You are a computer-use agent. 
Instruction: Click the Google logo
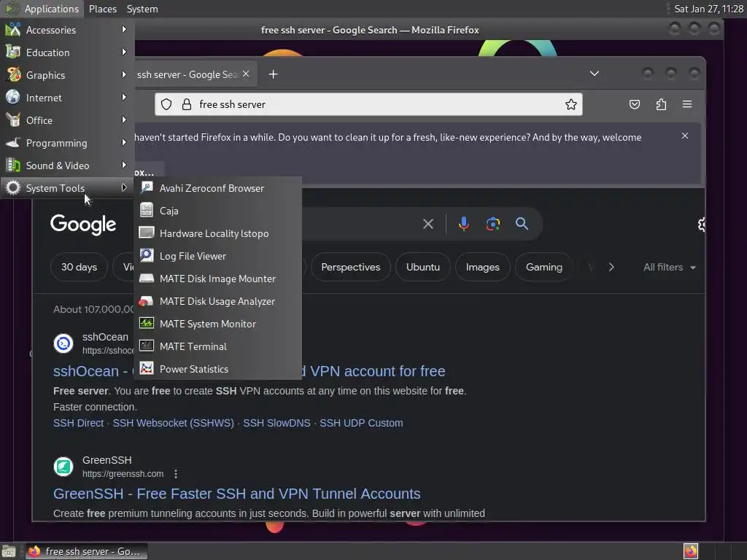pyautogui.click(x=83, y=225)
